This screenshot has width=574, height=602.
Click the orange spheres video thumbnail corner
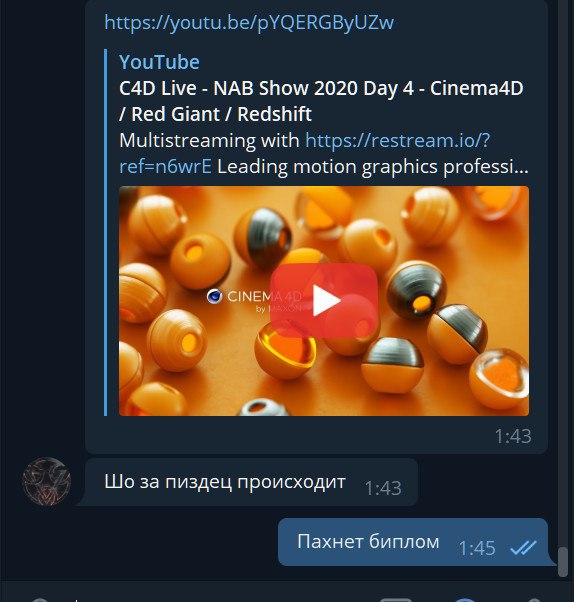(x=514, y=401)
